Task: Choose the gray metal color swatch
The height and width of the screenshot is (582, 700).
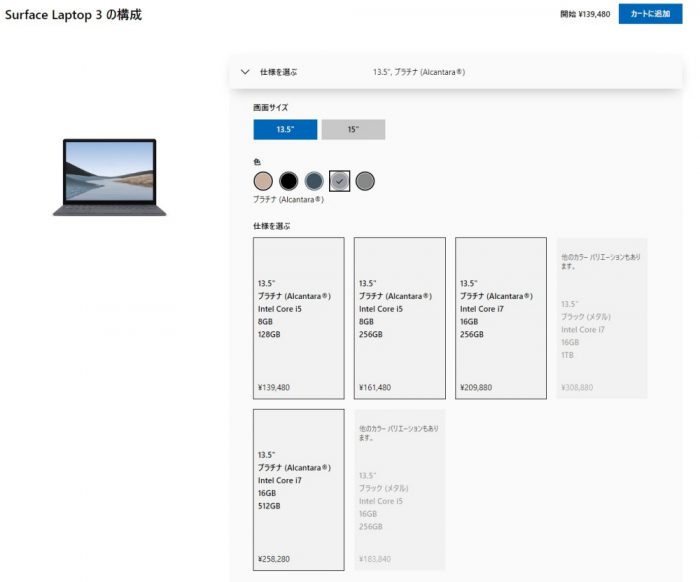Action: (x=365, y=181)
